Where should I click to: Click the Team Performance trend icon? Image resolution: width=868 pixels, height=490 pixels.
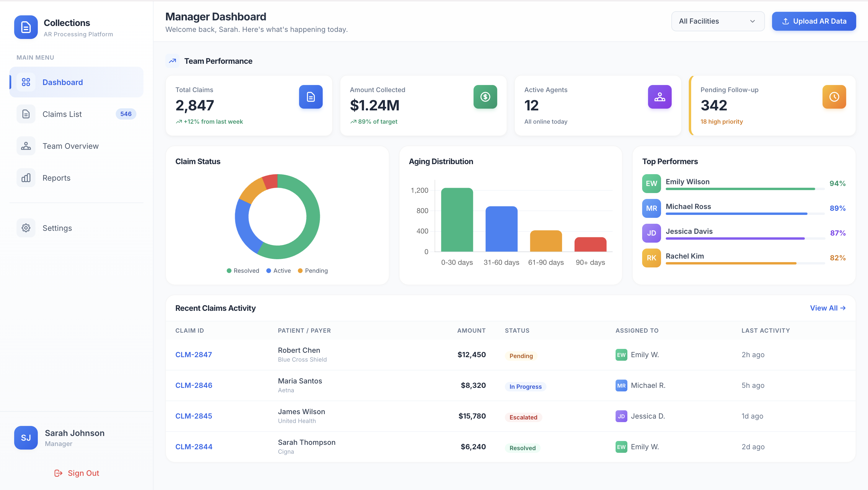click(x=172, y=61)
